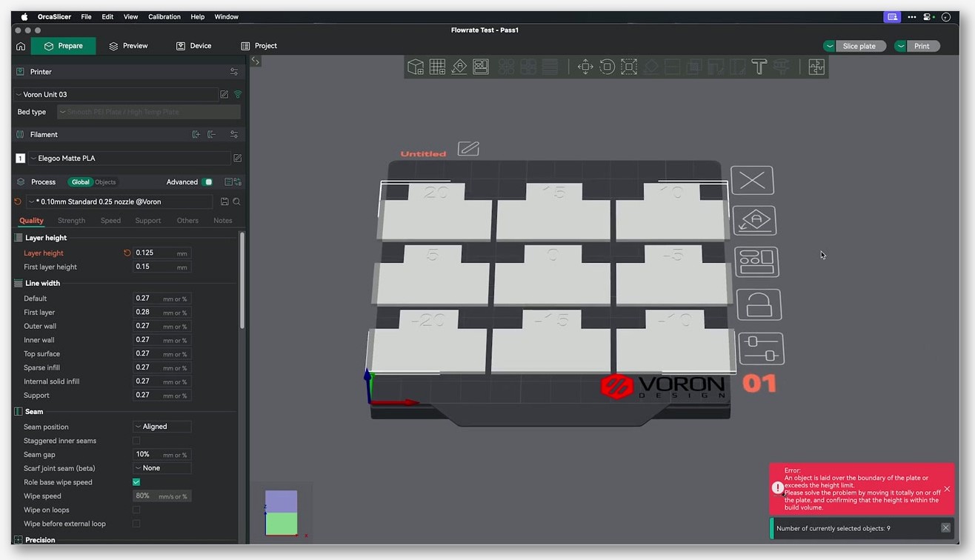This screenshot has height=560, width=975.
Task: Open the Apple menu
Action: point(24,16)
